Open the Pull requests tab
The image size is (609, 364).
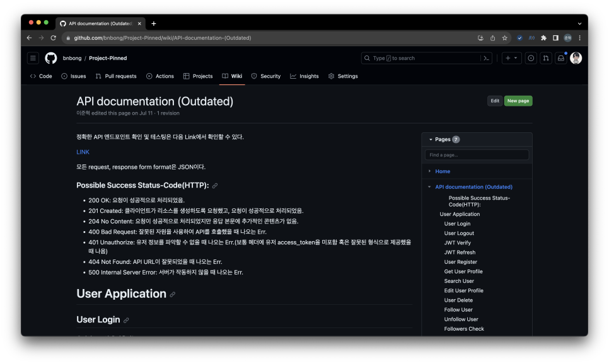116,76
